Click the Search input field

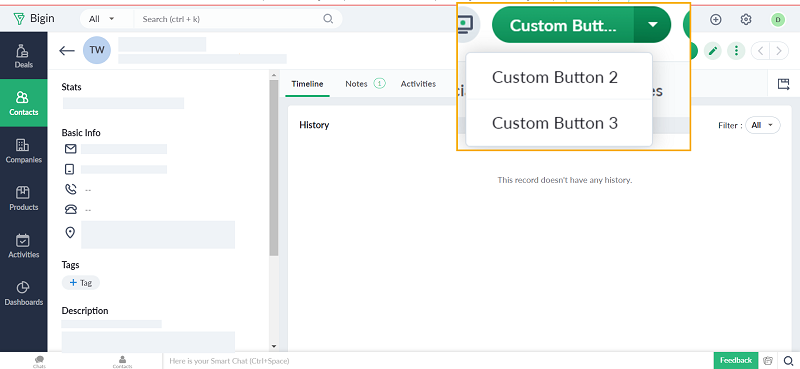[x=232, y=19]
